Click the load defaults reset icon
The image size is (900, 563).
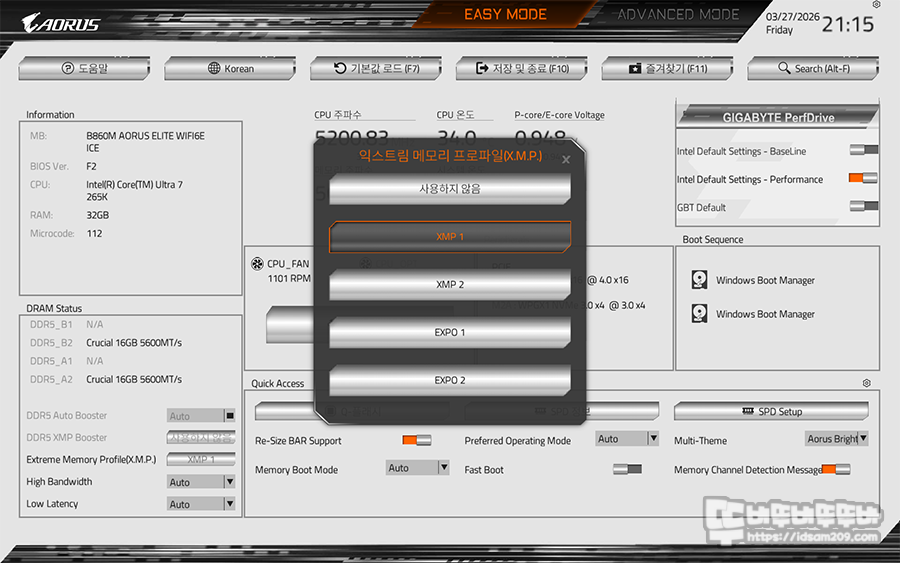coord(340,68)
